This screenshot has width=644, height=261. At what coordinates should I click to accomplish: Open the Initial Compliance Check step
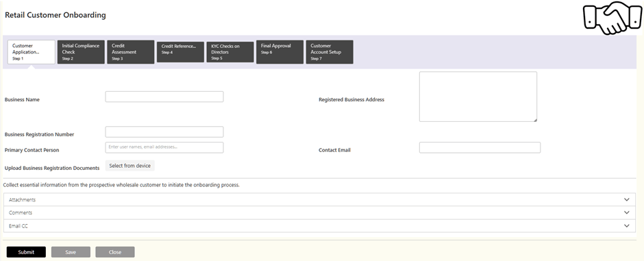81,52
